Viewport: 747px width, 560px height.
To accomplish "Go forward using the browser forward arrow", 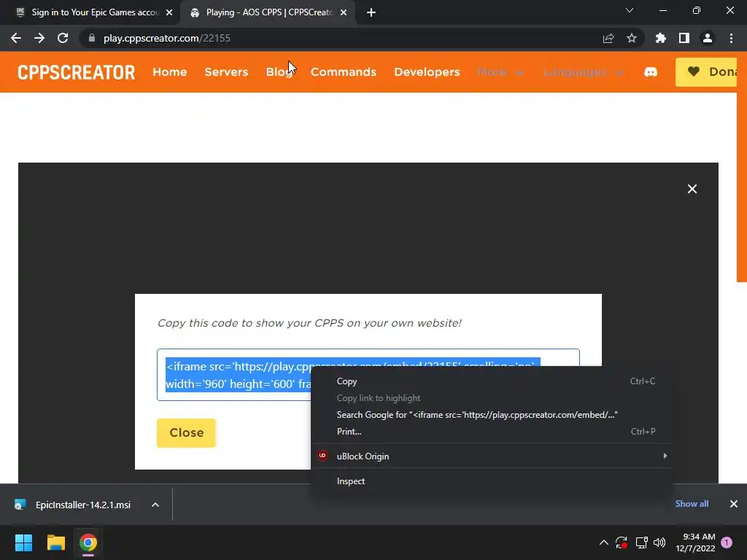I will pyautogui.click(x=39, y=38).
